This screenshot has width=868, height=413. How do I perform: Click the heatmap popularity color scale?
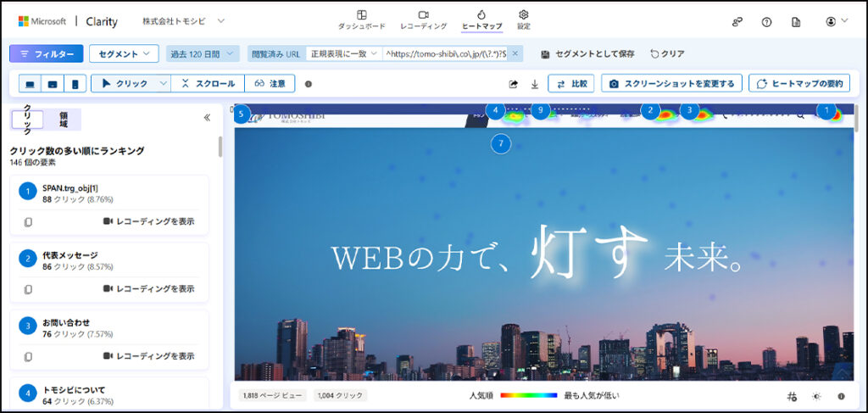[x=528, y=395]
